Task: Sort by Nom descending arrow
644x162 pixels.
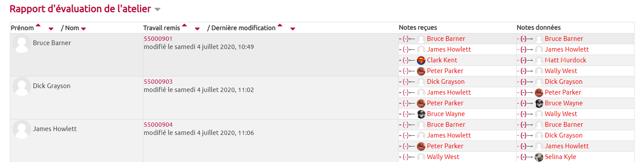Action: (x=83, y=29)
